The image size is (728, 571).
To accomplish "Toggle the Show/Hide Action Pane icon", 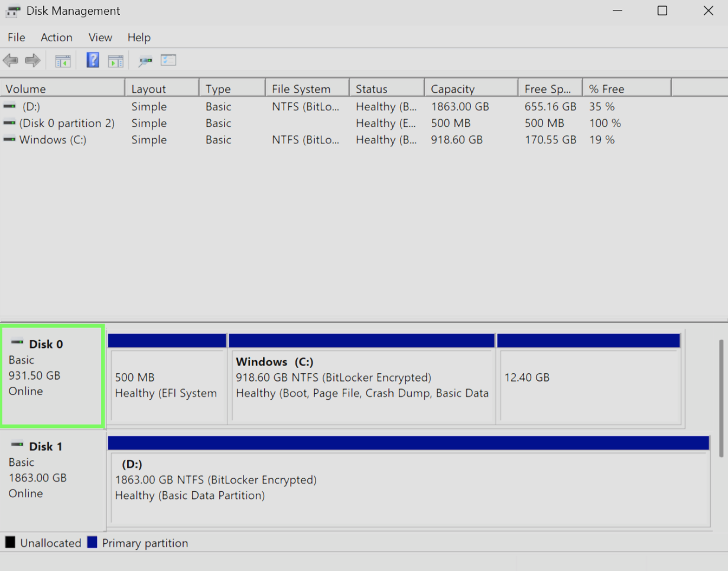I will (115, 60).
